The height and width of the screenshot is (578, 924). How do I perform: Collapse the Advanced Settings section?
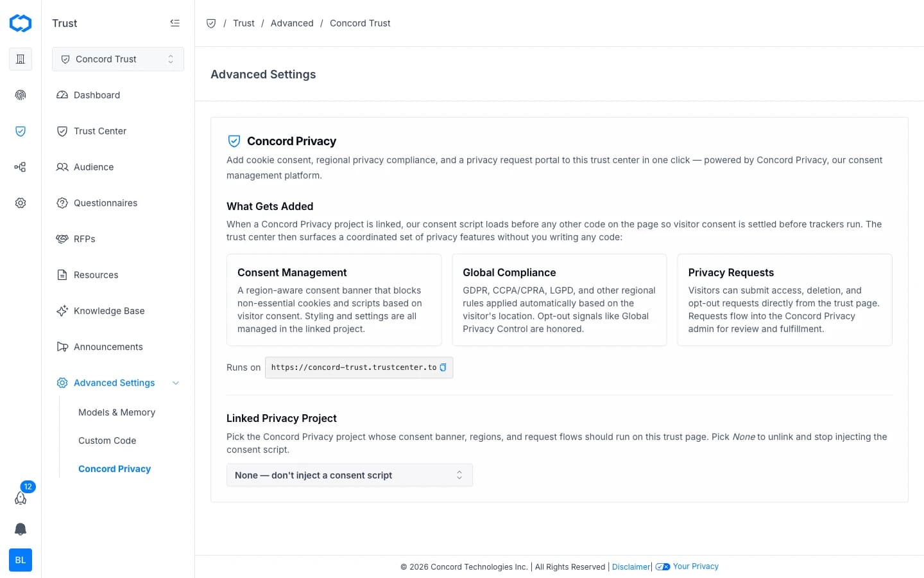click(176, 383)
